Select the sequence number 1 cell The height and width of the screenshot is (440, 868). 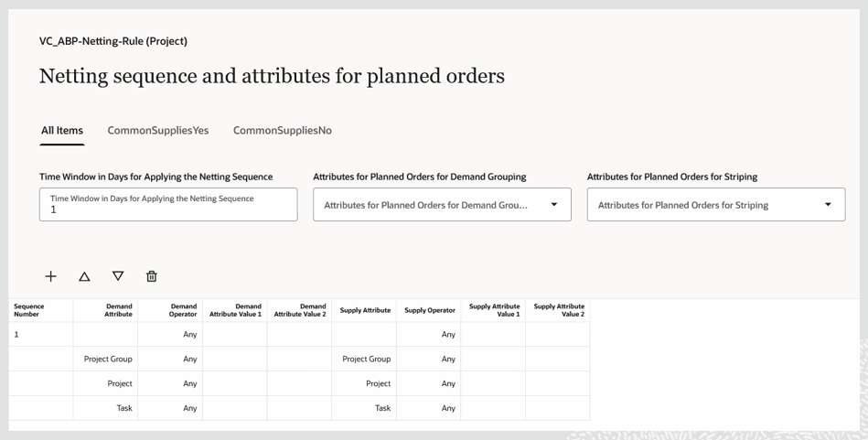[x=40, y=335]
